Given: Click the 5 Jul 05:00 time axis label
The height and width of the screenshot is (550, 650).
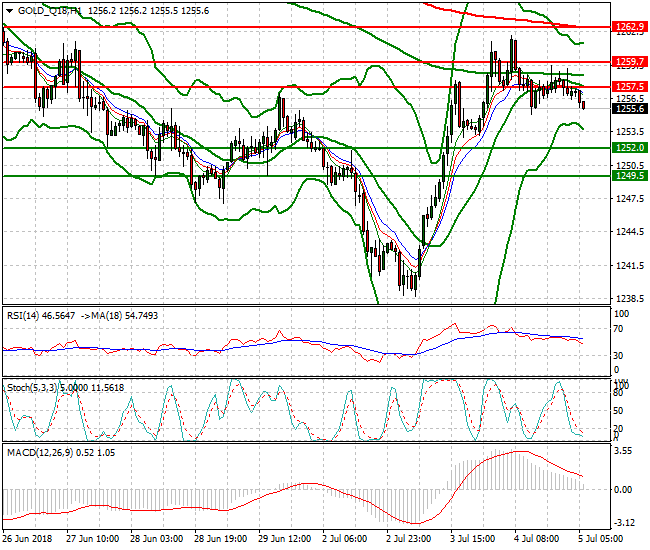Looking at the screenshot, I should tap(601, 539).
